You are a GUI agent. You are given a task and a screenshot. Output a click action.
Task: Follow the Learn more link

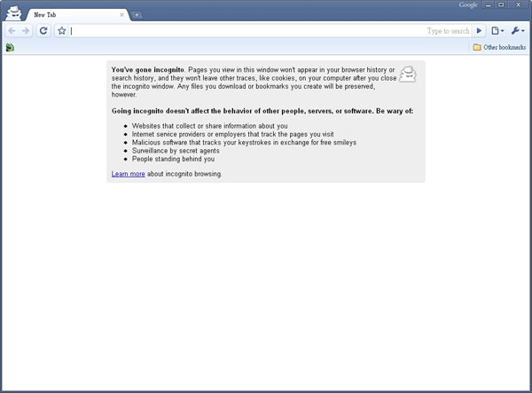128,174
